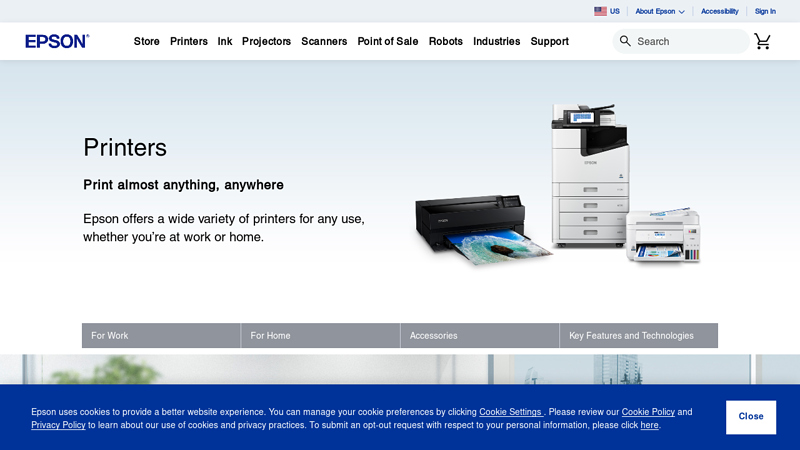This screenshot has height=450, width=800.
Task: Switch to the For Home tab
Action: [x=320, y=335]
